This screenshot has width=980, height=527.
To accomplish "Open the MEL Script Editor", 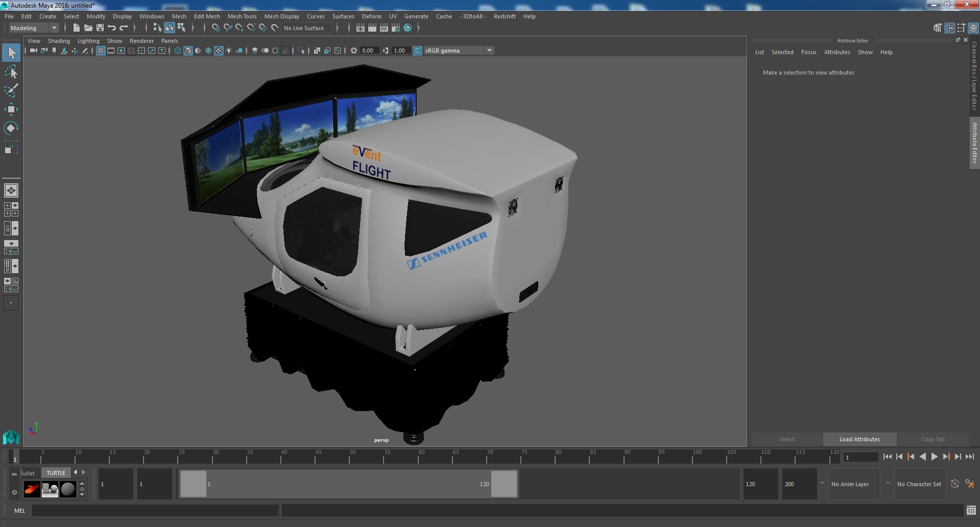I will click(x=971, y=510).
